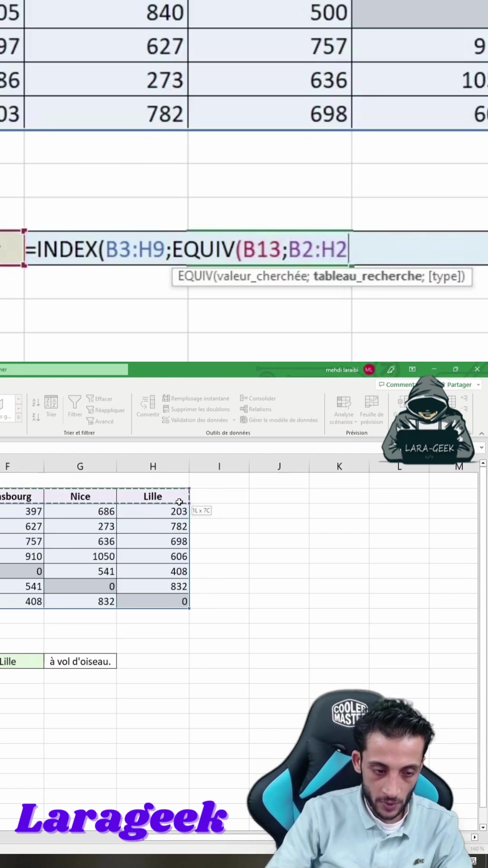
Task: Select column I header
Action: pos(219,466)
